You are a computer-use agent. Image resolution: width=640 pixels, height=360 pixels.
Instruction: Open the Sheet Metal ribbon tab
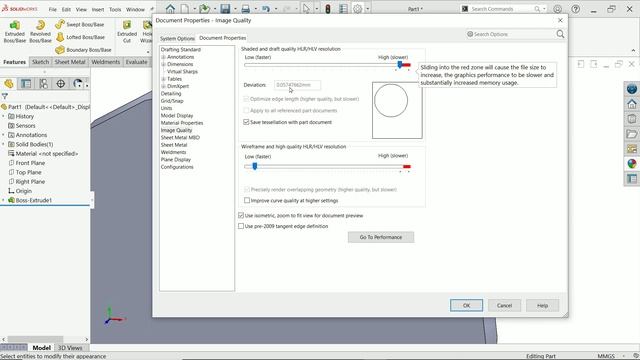[x=70, y=62]
